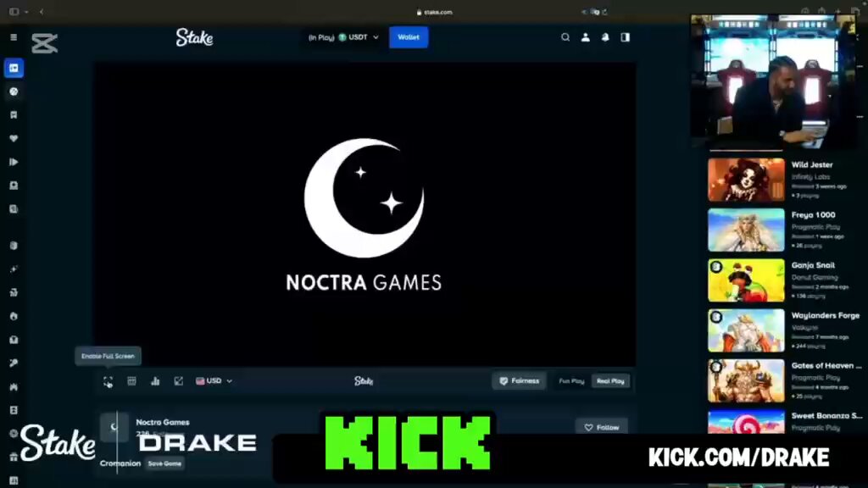The width and height of the screenshot is (868, 488).
Task: Open the hamburger menu in the left sidebar
Action: pyautogui.click(x=14, y=37)
